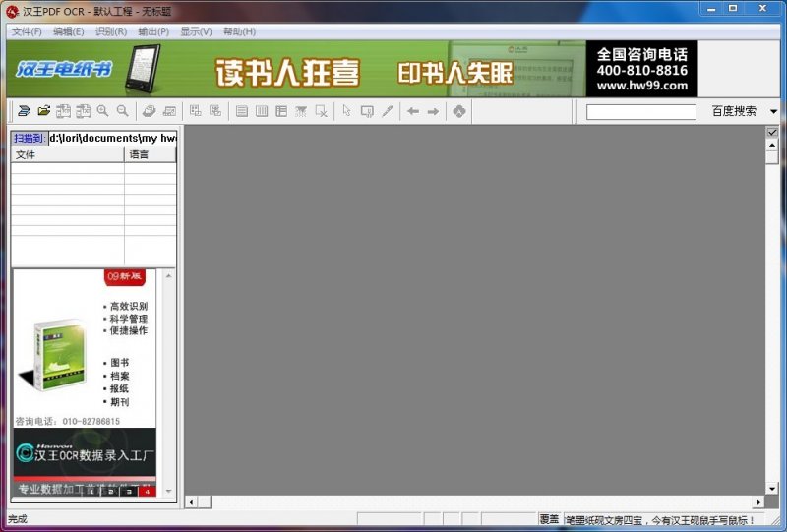Click the vertical scrollbar down arrow of document view
This screenshot has width=787, height=532.
tap(772, 489)
